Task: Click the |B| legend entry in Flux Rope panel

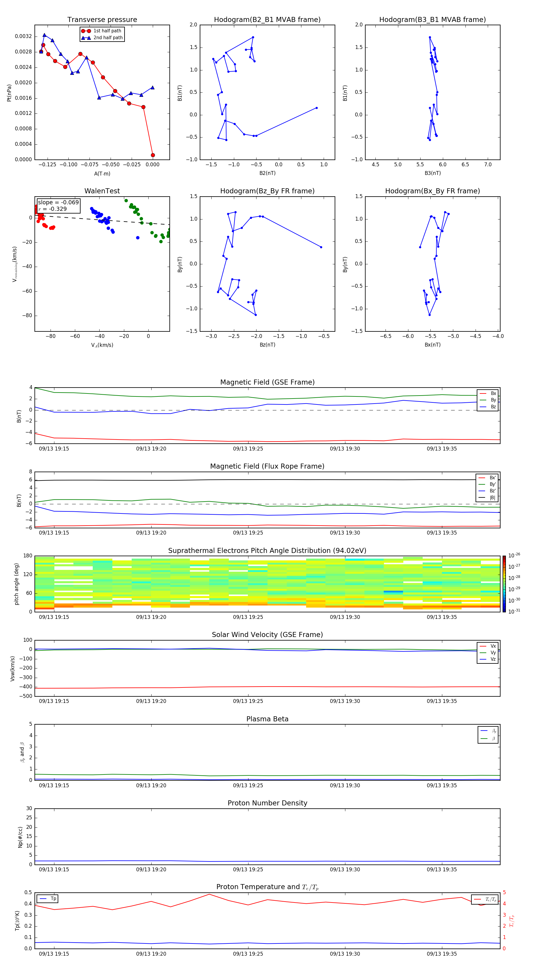Action: (x=487, y=498)
